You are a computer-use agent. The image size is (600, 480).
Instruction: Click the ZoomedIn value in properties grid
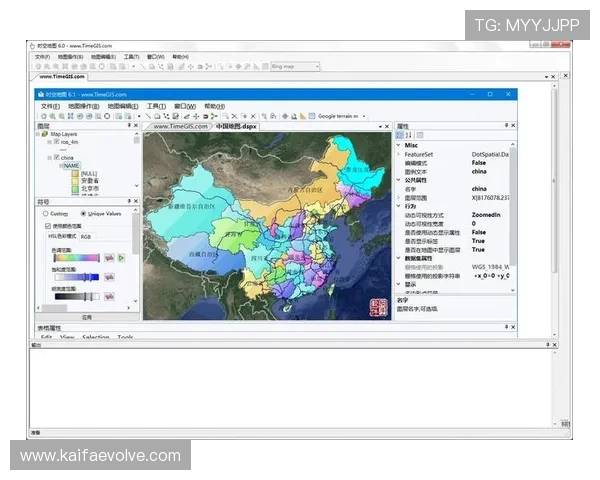[x=486, y=215]
